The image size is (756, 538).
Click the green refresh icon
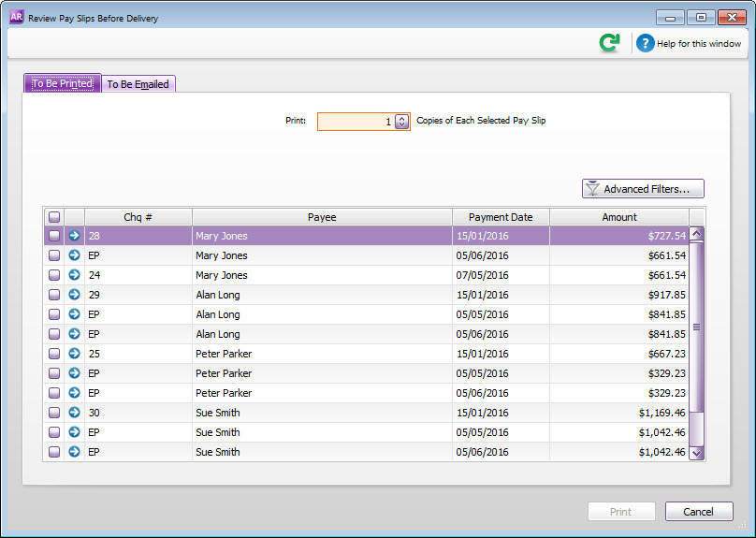click(x=610, y=43)
